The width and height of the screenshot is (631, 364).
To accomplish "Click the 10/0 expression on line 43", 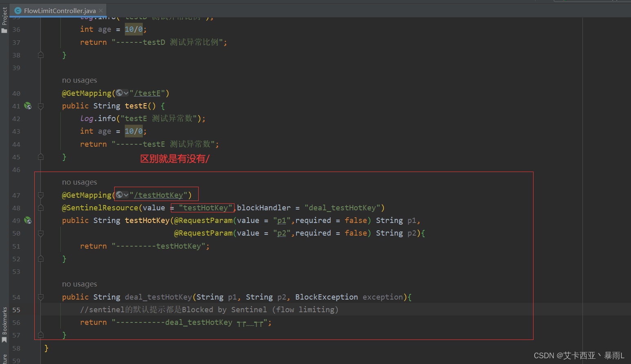I will [134, 131].
